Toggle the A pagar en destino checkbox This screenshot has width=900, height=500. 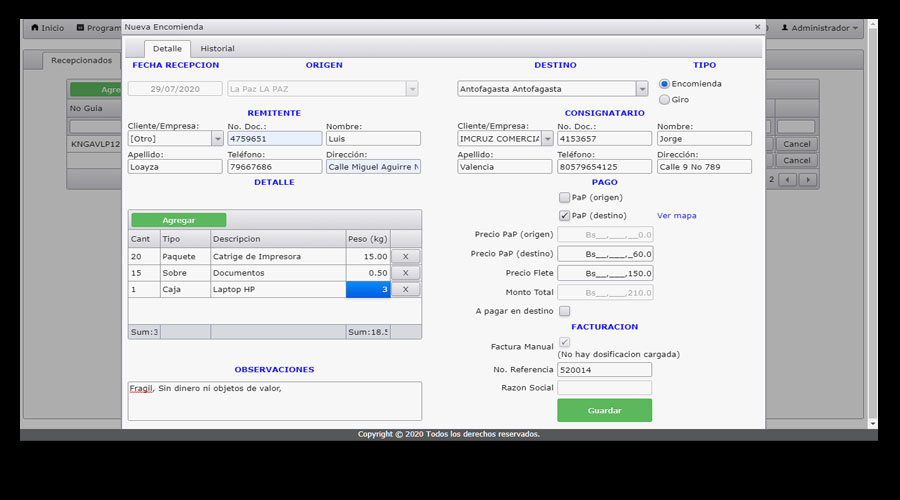pyautogui.click(x=564, y=311)
